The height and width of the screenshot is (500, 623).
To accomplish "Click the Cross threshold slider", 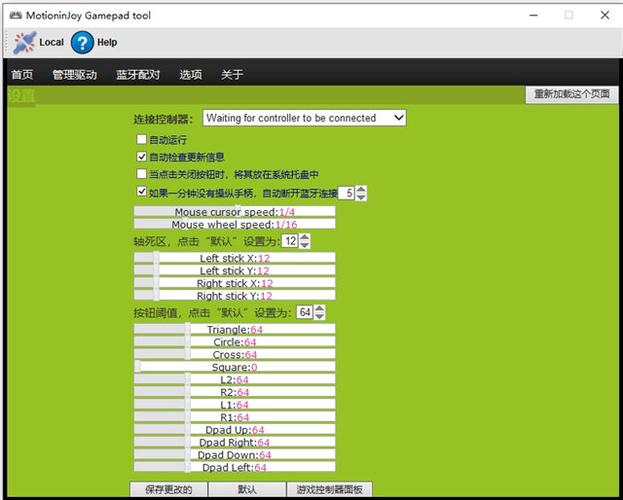I will pos(234,354).
